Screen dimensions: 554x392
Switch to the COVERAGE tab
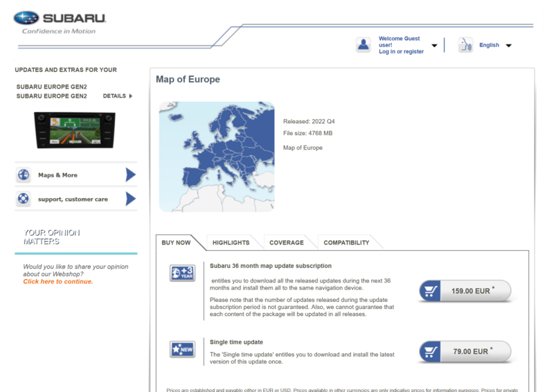tap(287, 243)
